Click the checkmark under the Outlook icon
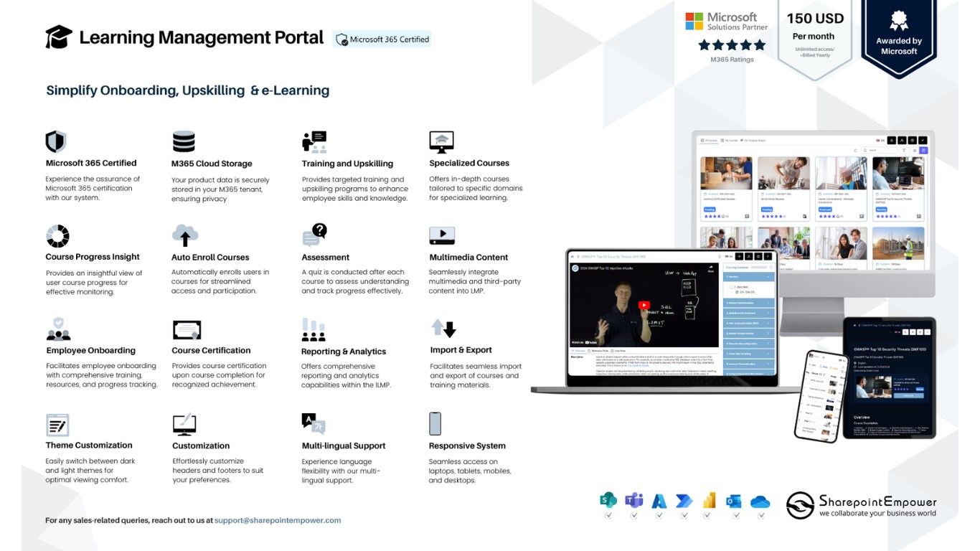 coord(735,515)
